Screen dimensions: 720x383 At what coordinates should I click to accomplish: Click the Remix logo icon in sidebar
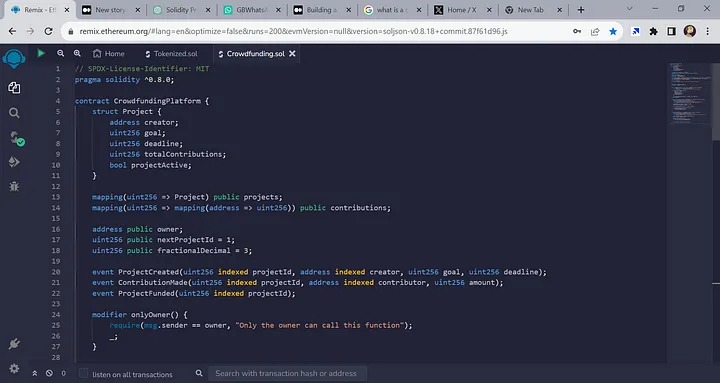coord(14,59)
